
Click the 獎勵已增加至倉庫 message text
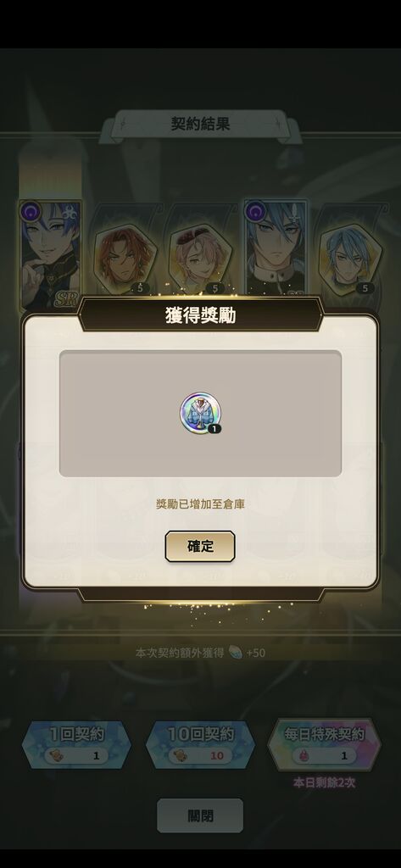coord(200,504)
